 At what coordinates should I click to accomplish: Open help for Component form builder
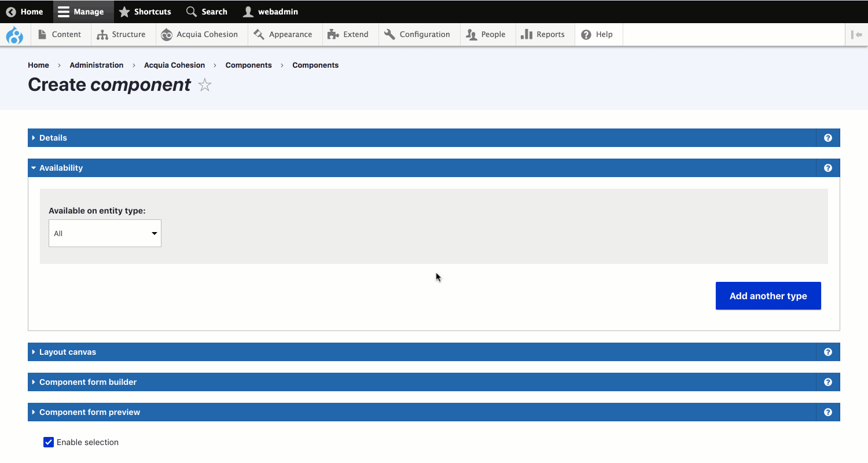(x=827, y=382)
